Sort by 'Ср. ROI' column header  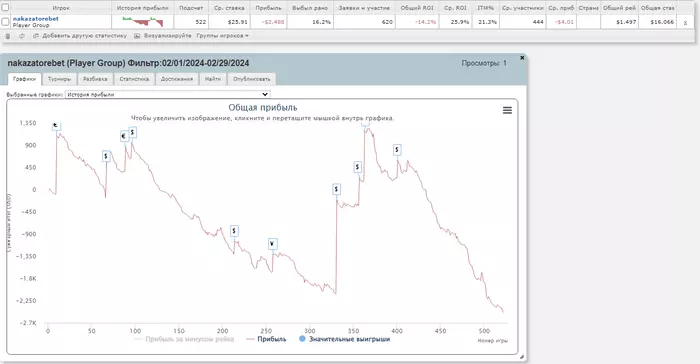point(455,8)
